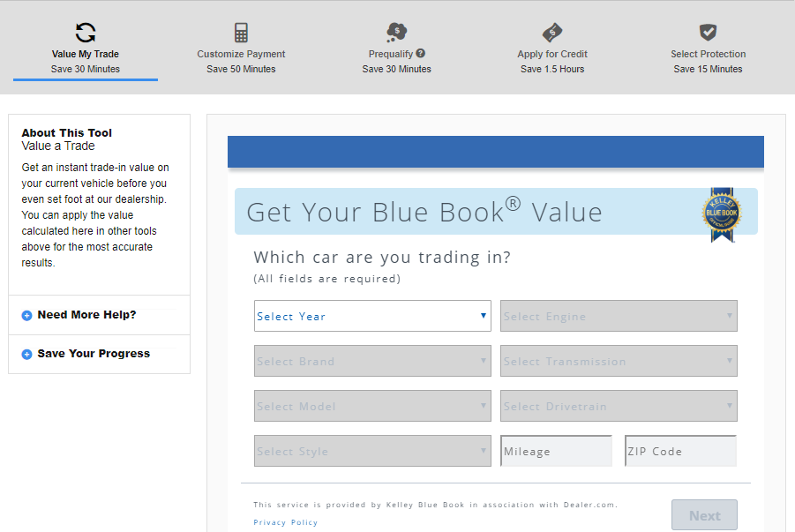Open the Select Drivetrain dropdown
Image resolution: width=795 pixels, height=532 pixels.
(x=619, y=406)
